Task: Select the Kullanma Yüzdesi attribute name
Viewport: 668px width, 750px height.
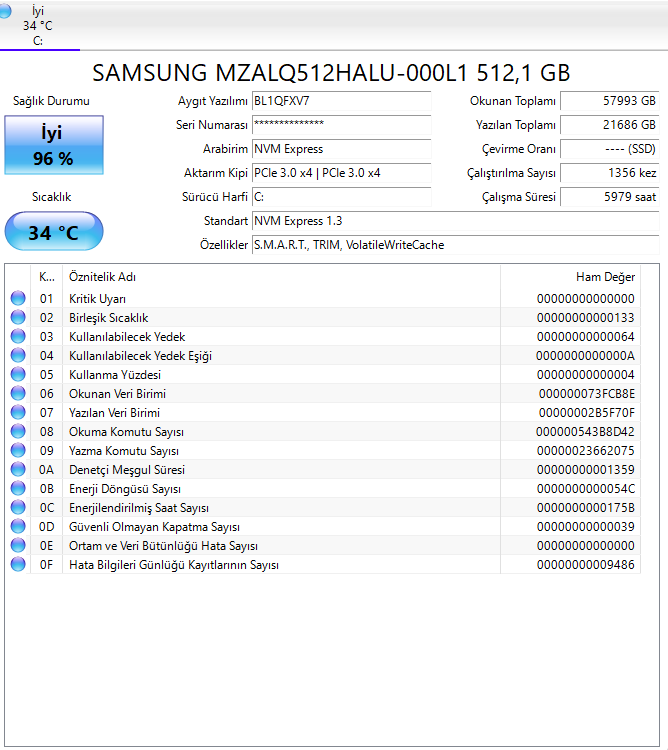Action: [x=115, y=375]
